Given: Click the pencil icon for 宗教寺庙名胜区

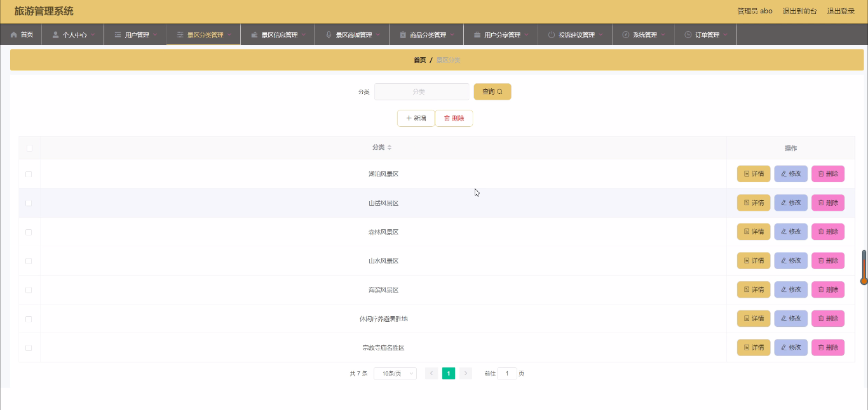Looking at the screenshot, I should click(783, 348).
